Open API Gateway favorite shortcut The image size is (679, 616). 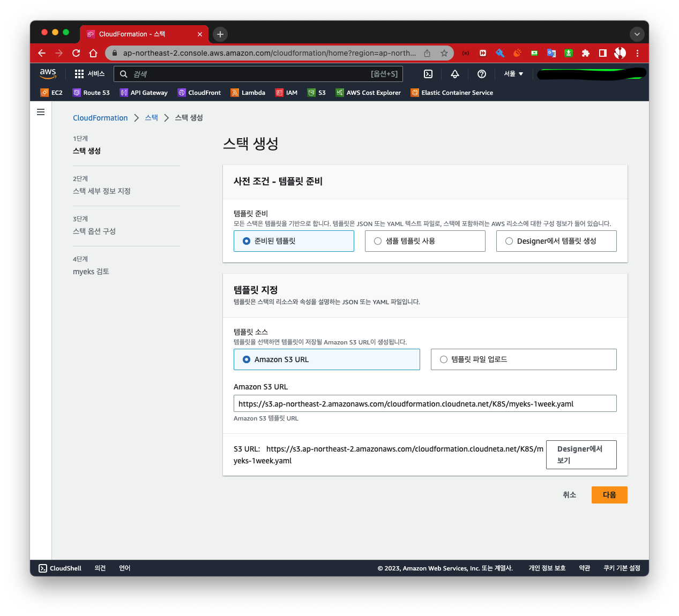[144, 93]
